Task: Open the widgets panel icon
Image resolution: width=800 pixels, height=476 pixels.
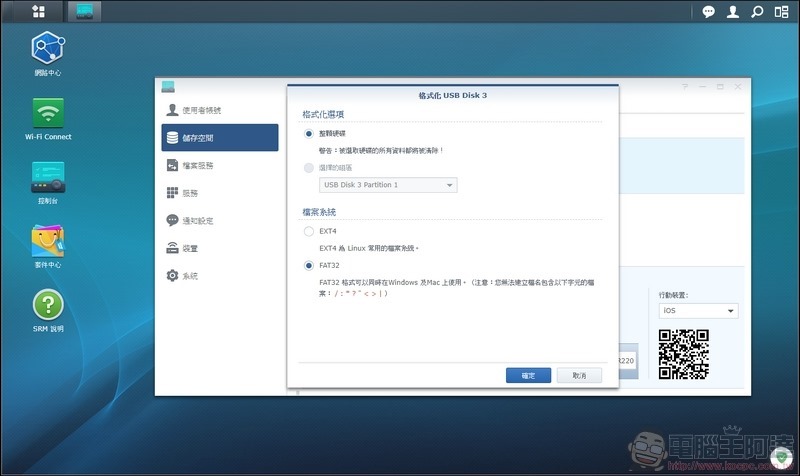Action: pos(781,11)
